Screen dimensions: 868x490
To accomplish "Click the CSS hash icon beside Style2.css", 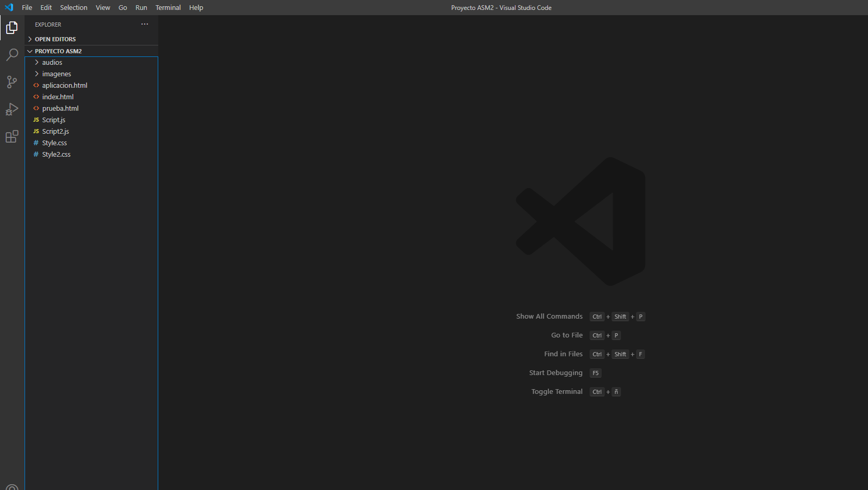I will (36, 154).
